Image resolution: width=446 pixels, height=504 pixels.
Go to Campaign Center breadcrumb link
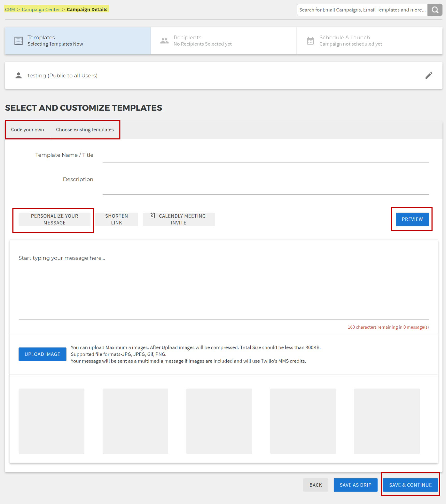(41, 10)
